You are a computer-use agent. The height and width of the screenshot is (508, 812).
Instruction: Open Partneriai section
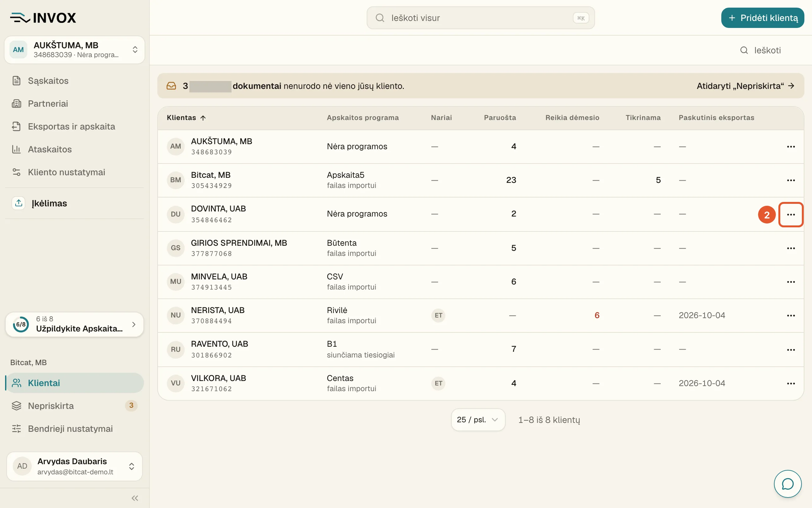75,104
